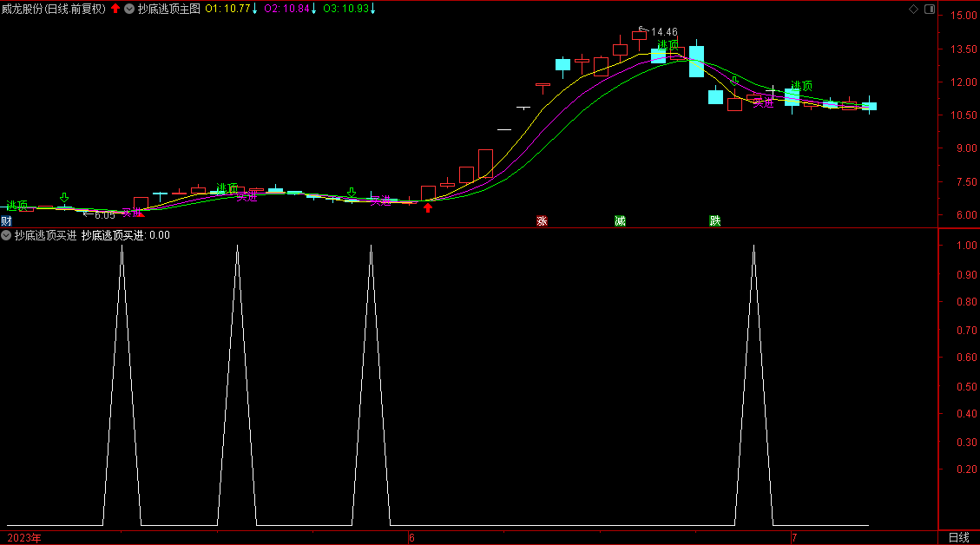Click the red buy arrow below the candles
Viewport: 980px width, 545px height.
tap(428, 207)
